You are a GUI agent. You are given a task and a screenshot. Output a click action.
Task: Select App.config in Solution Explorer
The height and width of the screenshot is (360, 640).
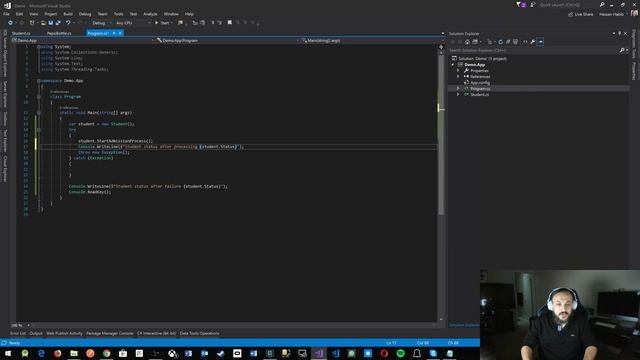click(480, 82)
